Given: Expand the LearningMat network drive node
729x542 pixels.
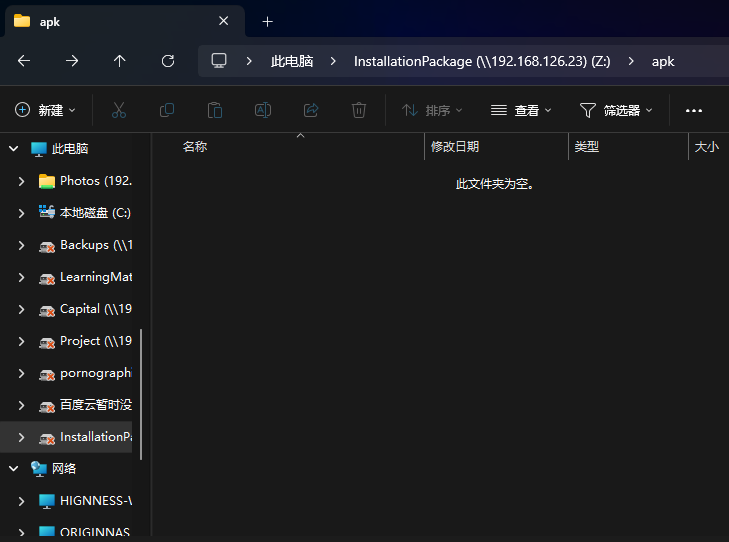Looking at the screenshot, I should (21, 277).
